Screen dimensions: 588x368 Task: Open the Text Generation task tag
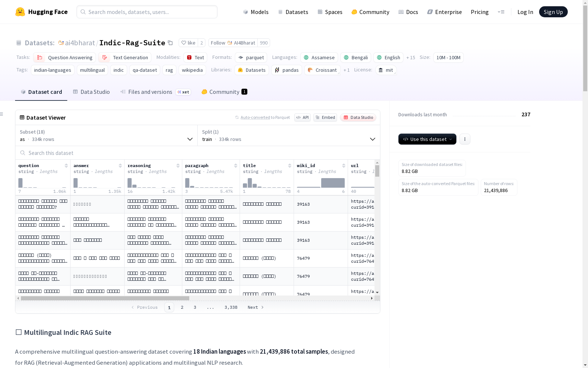point(125,57)
